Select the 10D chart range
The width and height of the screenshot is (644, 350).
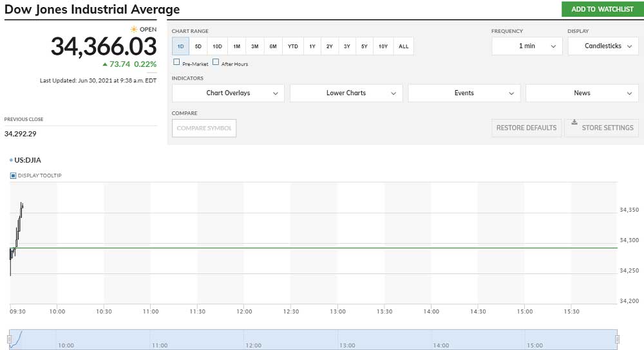[217, 46]
